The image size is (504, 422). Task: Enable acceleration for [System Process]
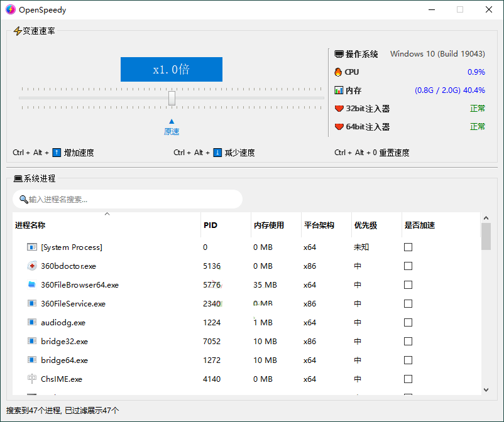(x=408, y=247)
